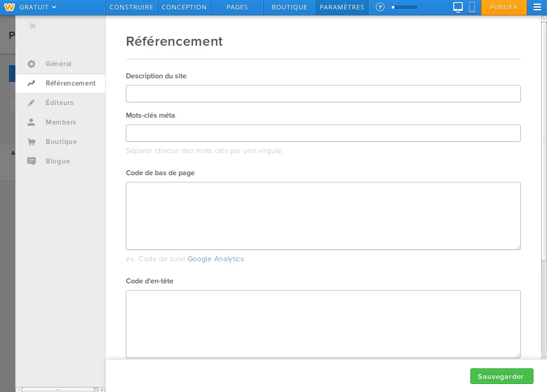Go to the PAGES tab
Viewport: 547px width, 392px height.
237,7
